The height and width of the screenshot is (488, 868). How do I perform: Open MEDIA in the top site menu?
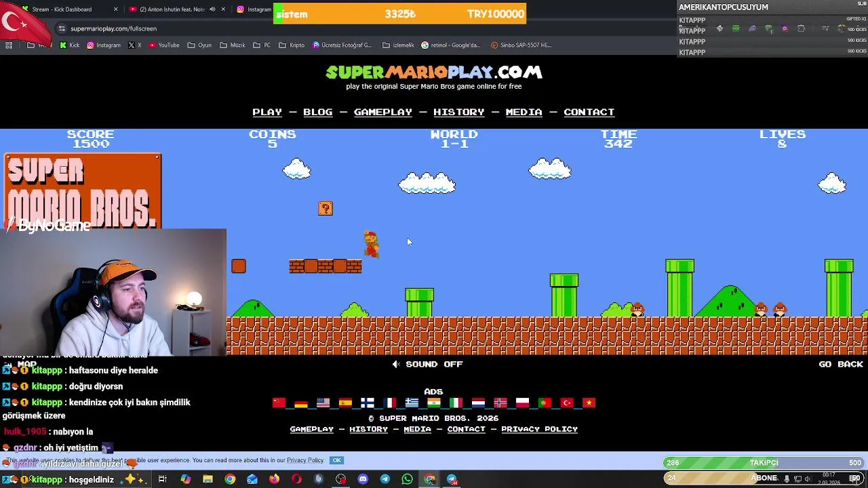click(x=524, y=113)
